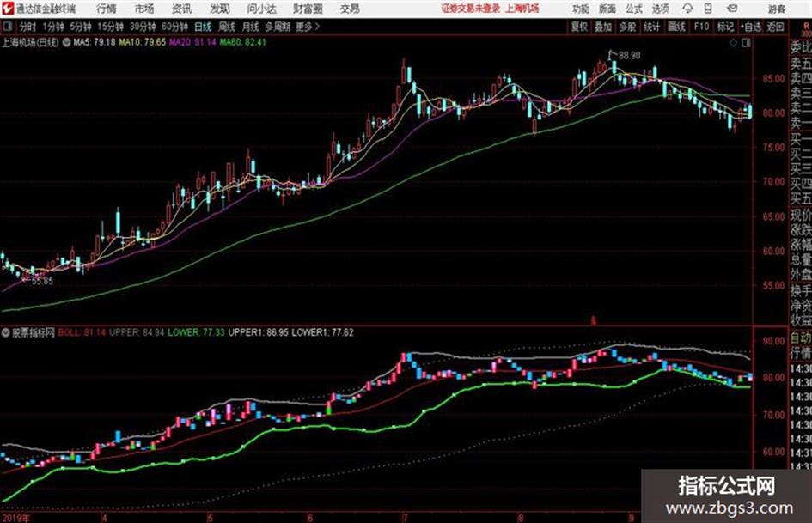Open the 市场 menu
The height and width of the screenshot is (523, 812).
click(x=144, y=9)
